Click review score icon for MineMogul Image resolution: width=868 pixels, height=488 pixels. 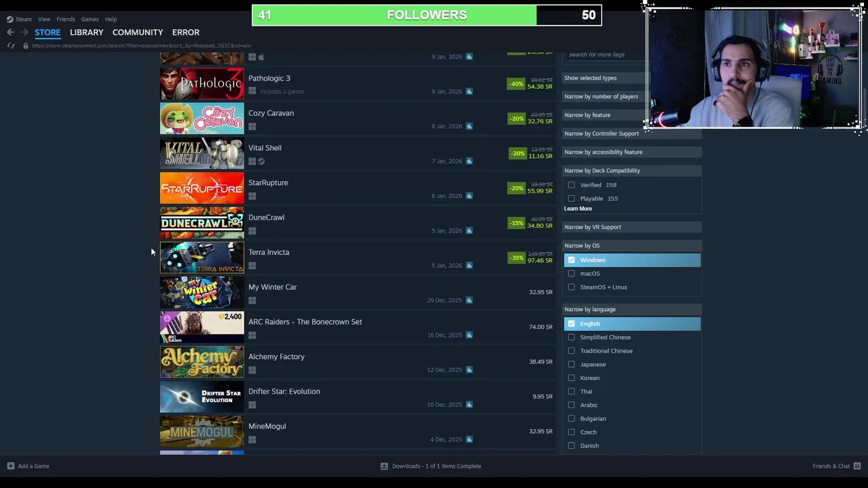[469, 439]
